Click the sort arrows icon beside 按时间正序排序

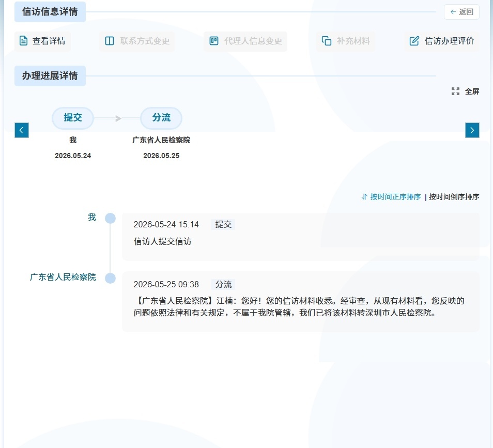coord(364,197)
